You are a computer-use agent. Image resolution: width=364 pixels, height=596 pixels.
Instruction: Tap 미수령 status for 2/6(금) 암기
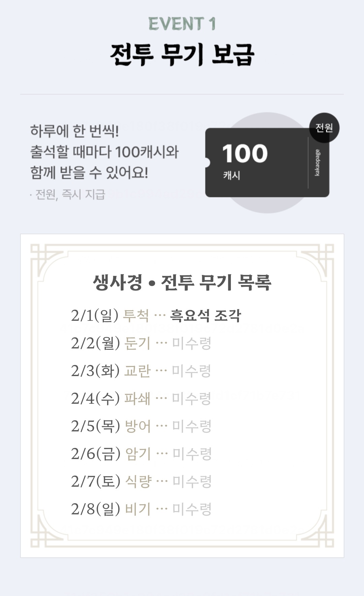coord(192,454)
